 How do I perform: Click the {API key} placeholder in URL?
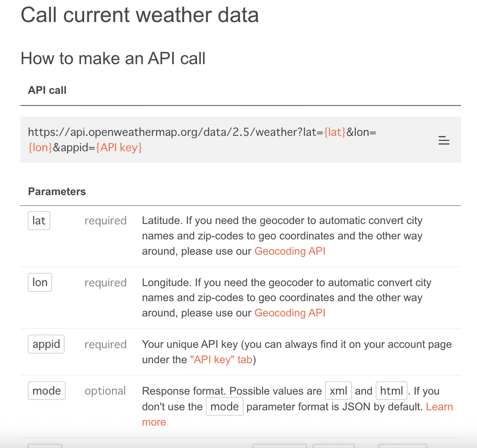coord(119,147)
